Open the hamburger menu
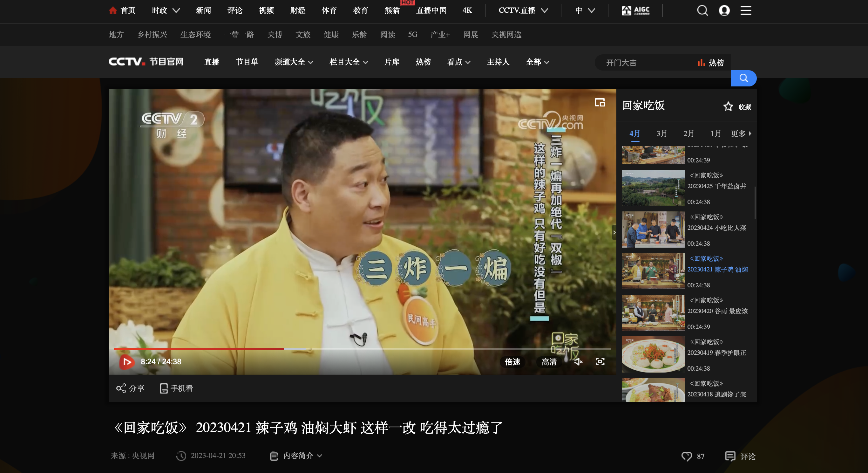Viewport: 868px width, 473px height. (746, 10)
